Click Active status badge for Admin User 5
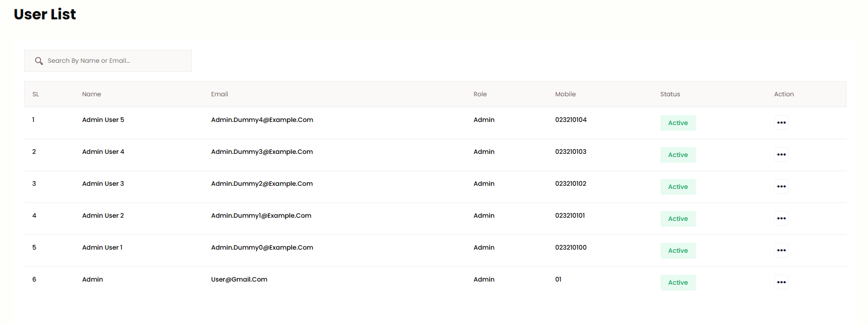The width and height of the screenshot is (868, 325). (677, 123)
